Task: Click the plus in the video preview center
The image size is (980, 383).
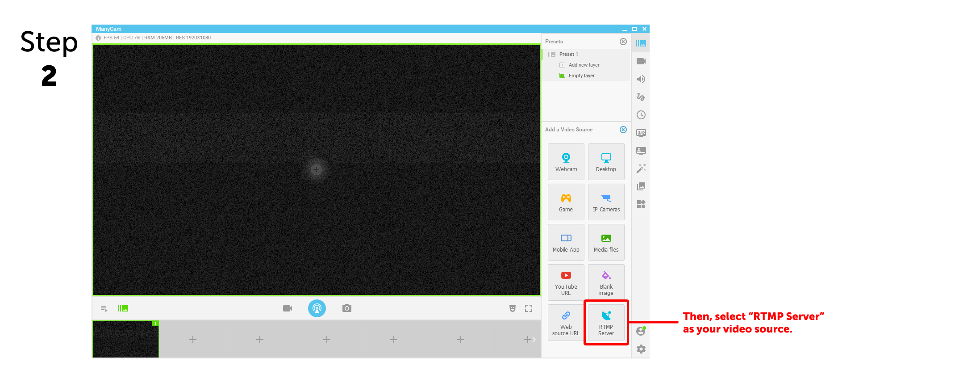Action: click(x=317, y=169)
